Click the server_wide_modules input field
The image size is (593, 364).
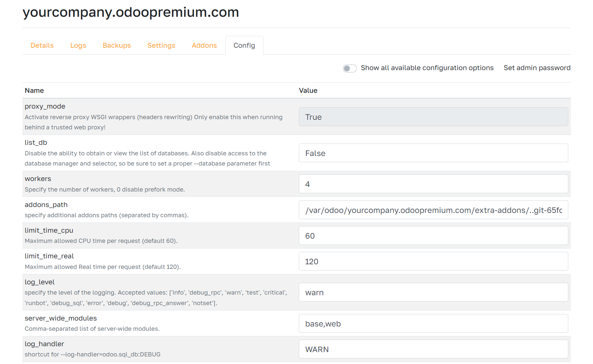click(x=433, y=324)
